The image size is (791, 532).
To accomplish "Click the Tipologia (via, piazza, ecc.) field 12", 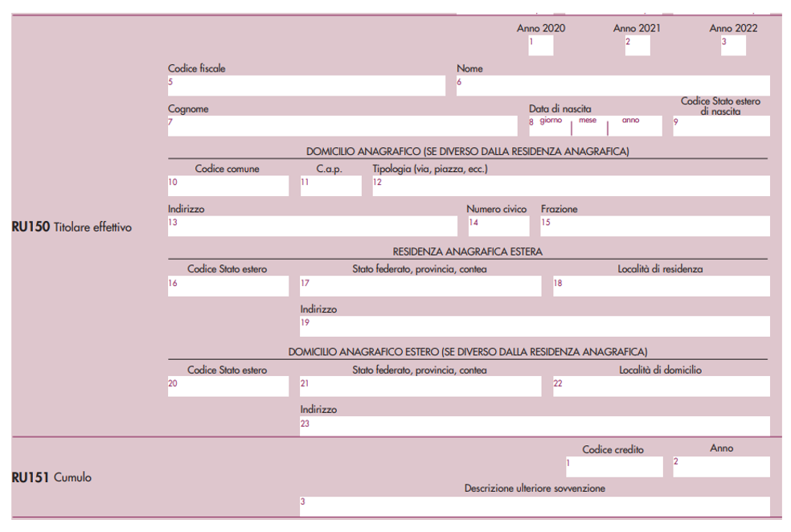I will [x=571, y=186].
